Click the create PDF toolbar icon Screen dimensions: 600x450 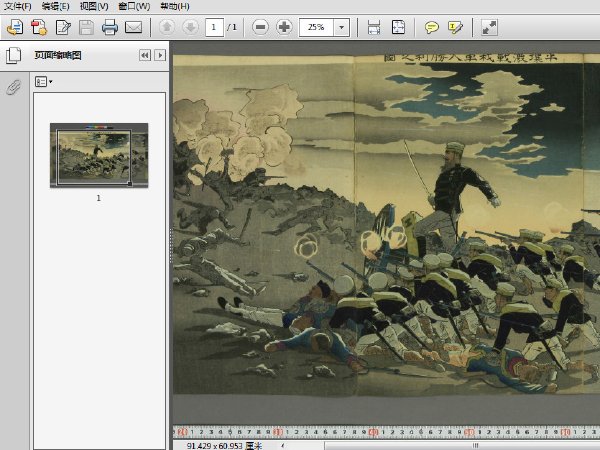(39, 27)
